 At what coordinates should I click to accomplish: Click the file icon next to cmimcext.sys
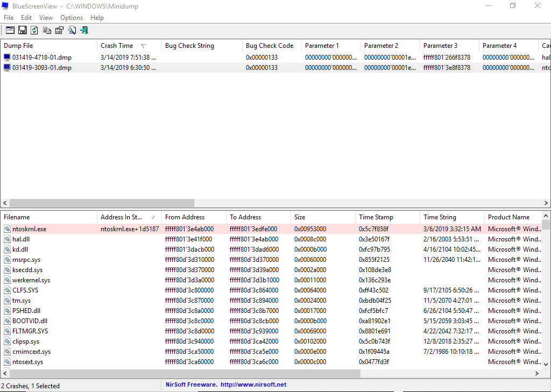7,351
